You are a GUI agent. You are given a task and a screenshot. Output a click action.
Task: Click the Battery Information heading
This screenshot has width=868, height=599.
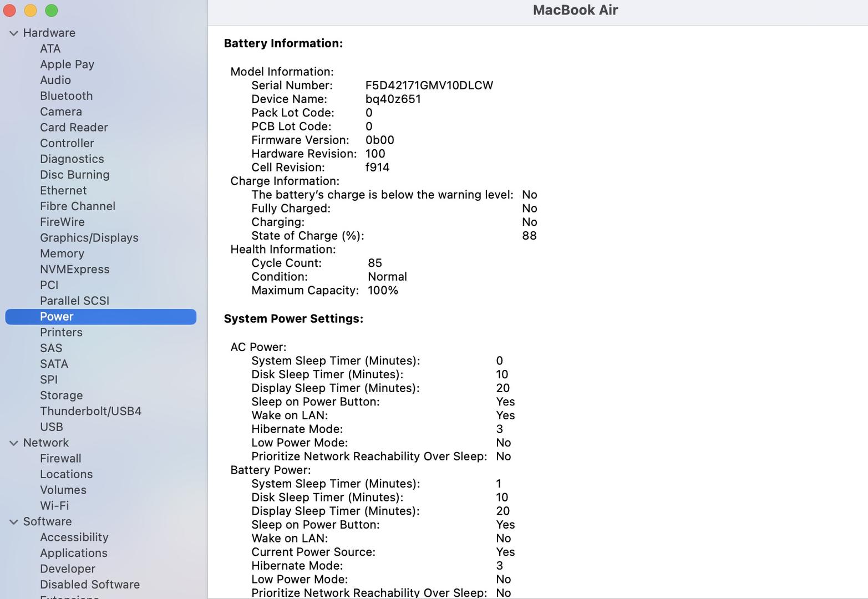tap(283, 43)
